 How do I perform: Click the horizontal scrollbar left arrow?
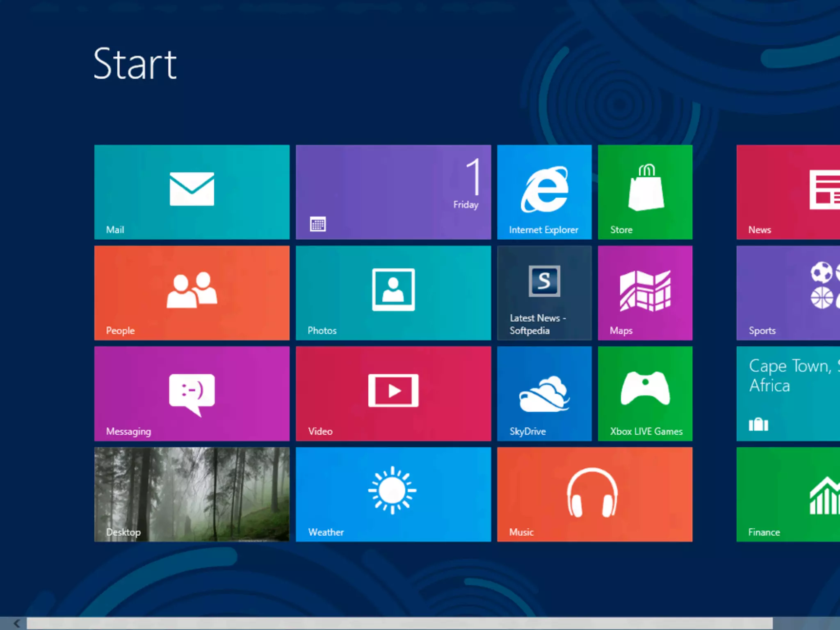[x=16, y=623]
